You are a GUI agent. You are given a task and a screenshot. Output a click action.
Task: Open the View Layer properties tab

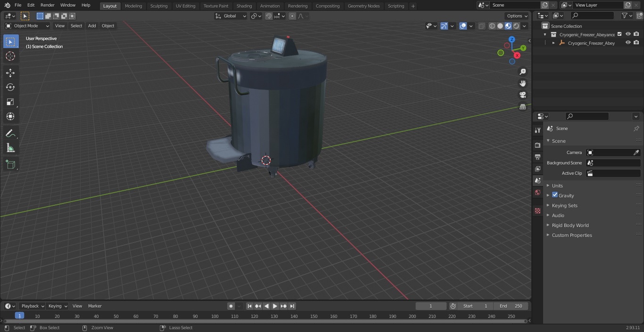coord(537,169)
